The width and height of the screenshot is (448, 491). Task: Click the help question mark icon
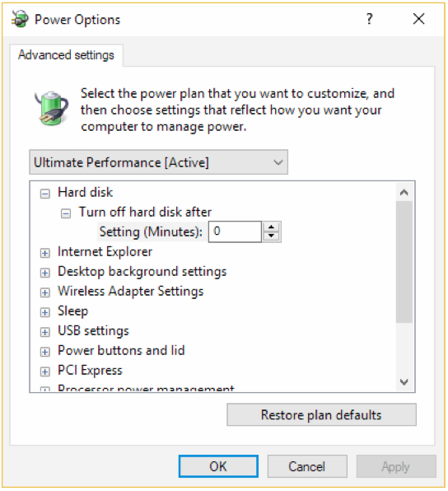click(370, 19)
